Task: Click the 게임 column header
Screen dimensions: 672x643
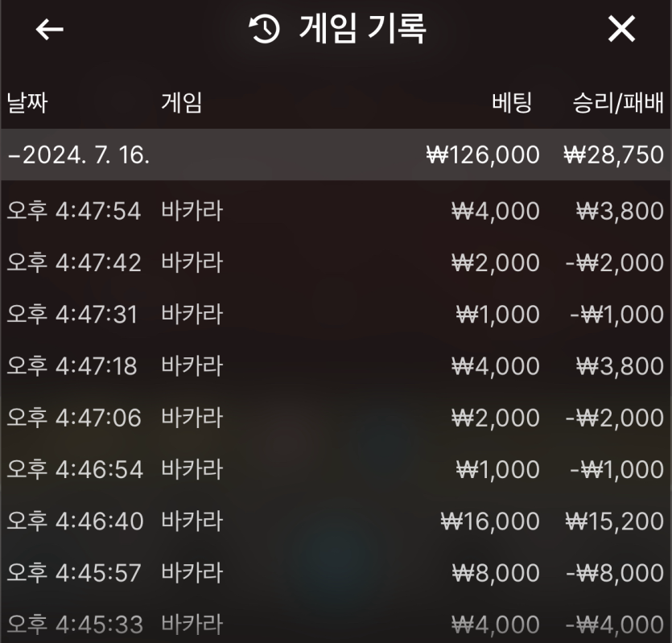Action: (x=182, y=103)
